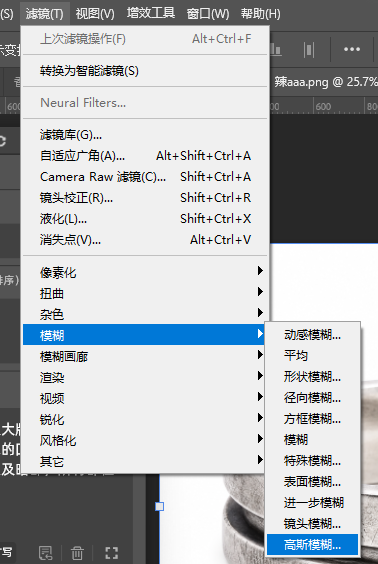
Task: Choose 转换为智能滤镜(S)
Action: coord(145,70)
